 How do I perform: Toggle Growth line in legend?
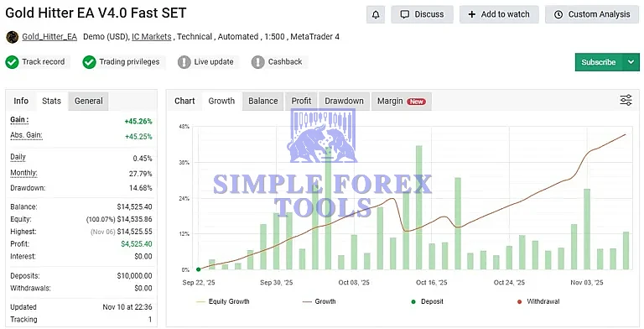point(319,301)
